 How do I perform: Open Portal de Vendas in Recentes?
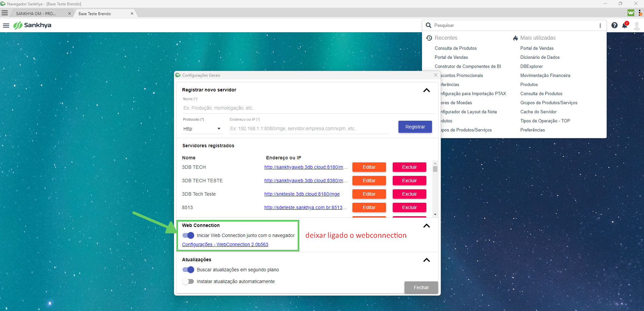(x=451, y=57)
